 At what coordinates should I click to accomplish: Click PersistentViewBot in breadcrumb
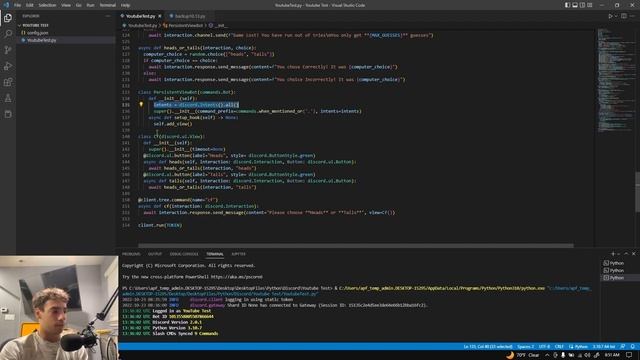[185, 25]
